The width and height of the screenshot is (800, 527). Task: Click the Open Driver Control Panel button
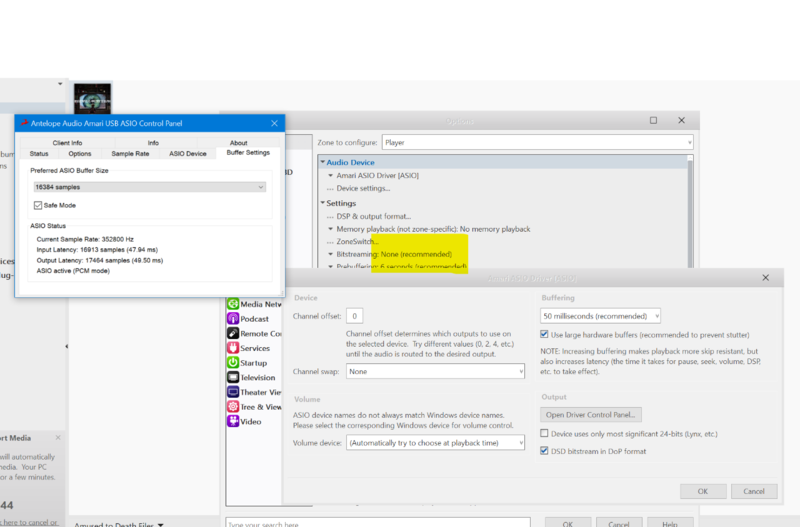pyautogui.click(x=591, y=414)
